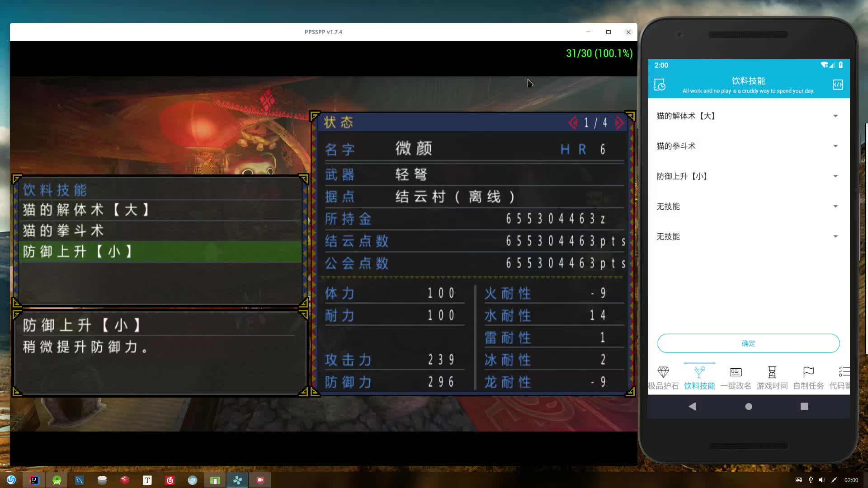This screenshot has width=868, height=488.
Task: Open the code icon in app header
Action: point(838,85)
